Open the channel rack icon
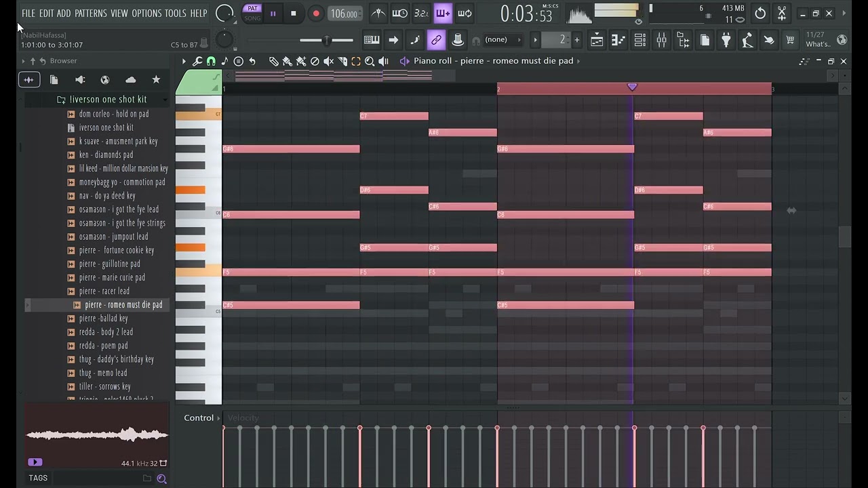This screenshot has height=488, width=868. pos(640,41)
